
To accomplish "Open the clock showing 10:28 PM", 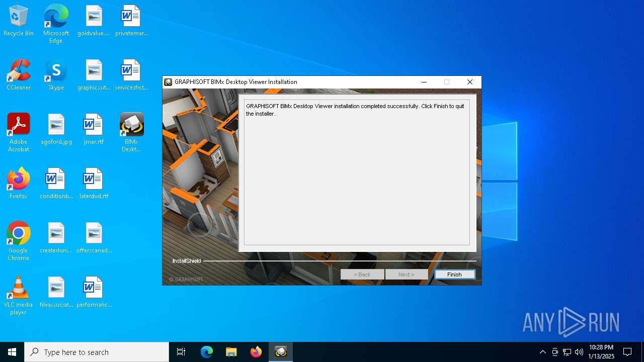I will coord(601,352).
